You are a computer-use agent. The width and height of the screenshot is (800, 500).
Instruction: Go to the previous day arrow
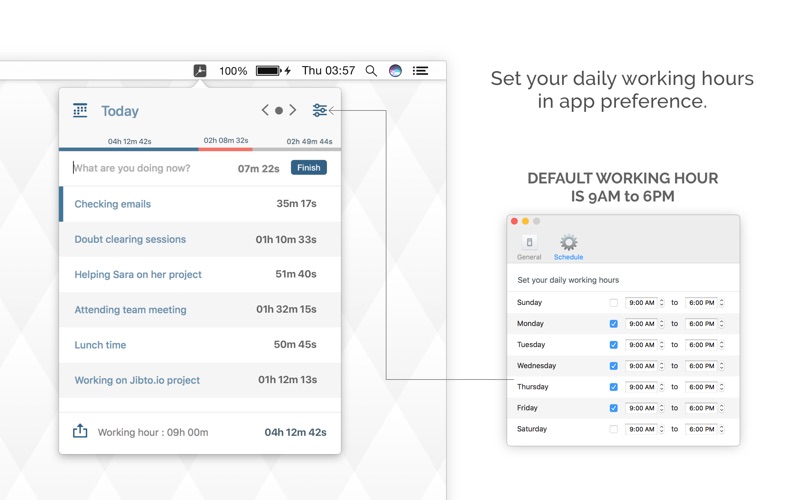click(x=265, y=110)
